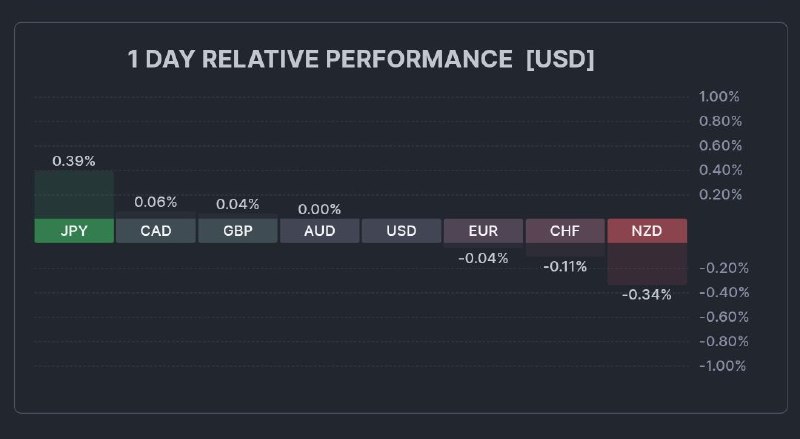Select the EUR currency box
The height and width of the screenshot is (439, 800).
(x=483, y=231)
